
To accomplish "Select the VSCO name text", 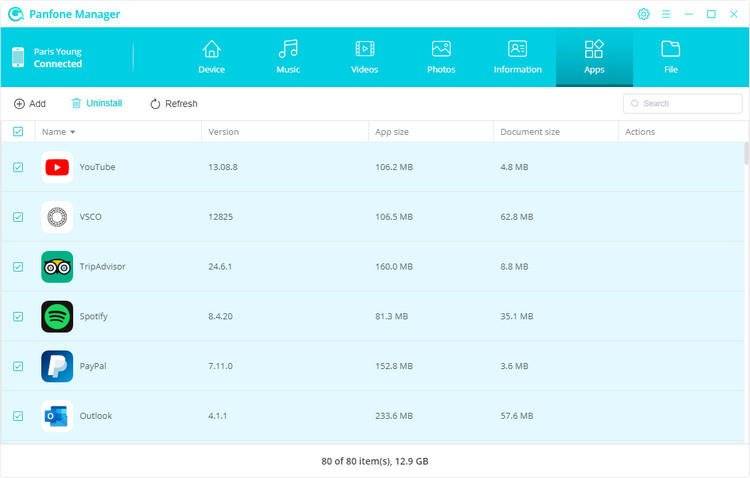I will click(90, 217).
